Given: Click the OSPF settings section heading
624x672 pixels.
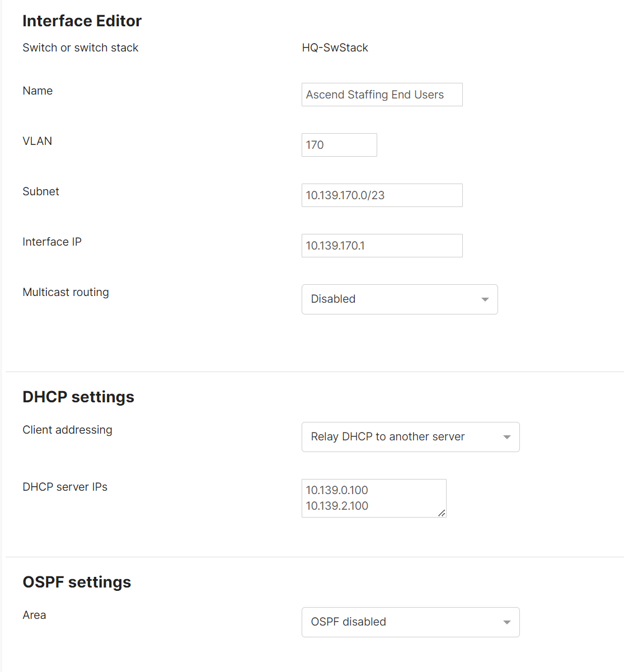Looking at the screenshot, I should point(77,582).
